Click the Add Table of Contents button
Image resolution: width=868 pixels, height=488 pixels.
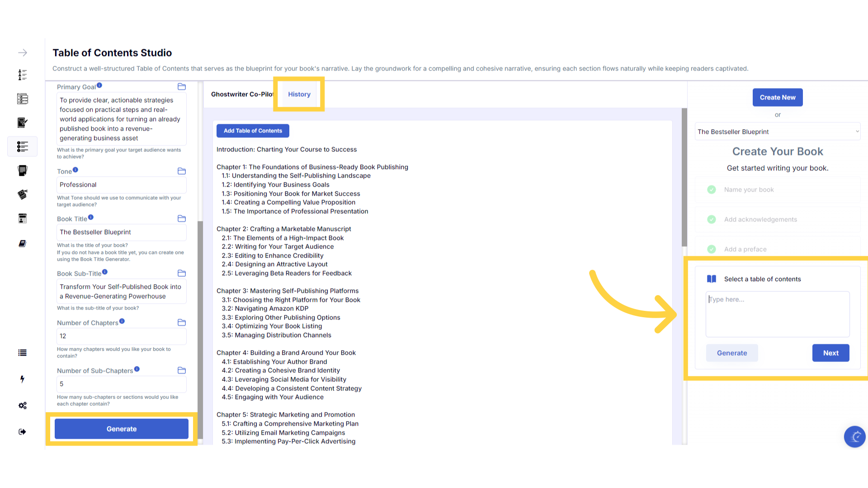tap(253, 131)
